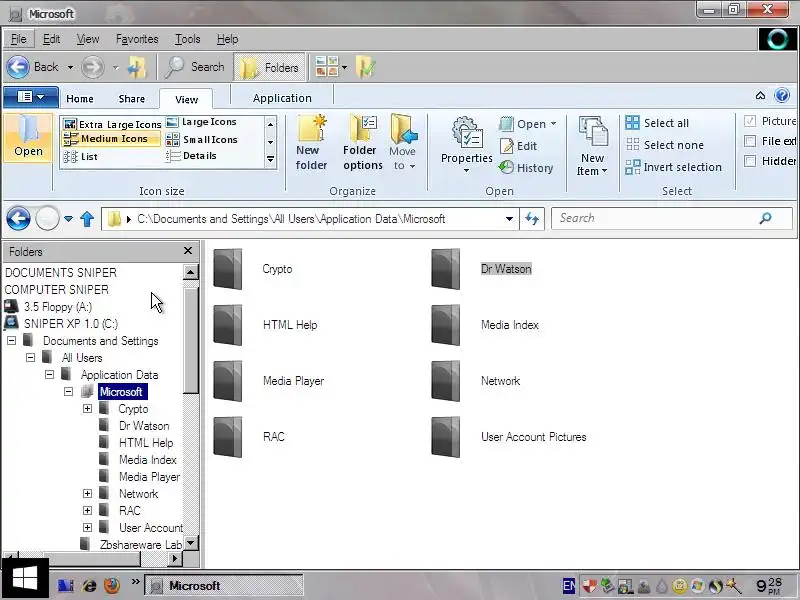Click Invert selection
This screenshot has width=800, height=600.
click(673, 167)
